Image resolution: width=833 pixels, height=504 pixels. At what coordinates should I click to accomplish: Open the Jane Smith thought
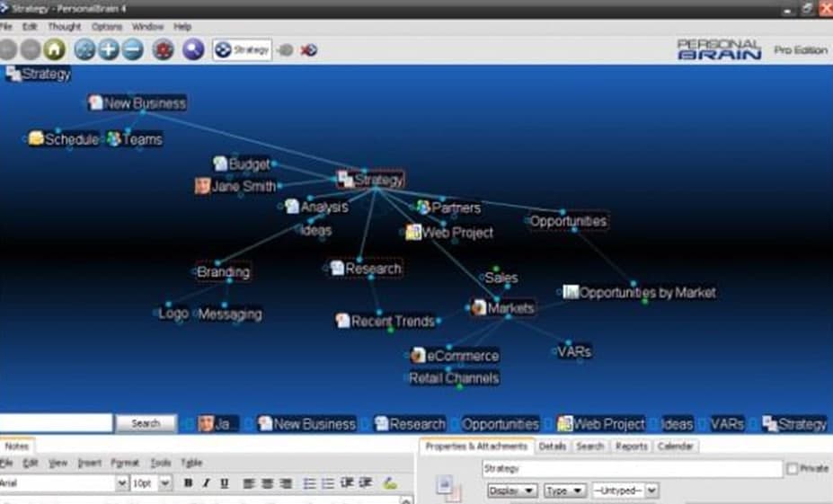pyautogui.click(x=243, y=187)
